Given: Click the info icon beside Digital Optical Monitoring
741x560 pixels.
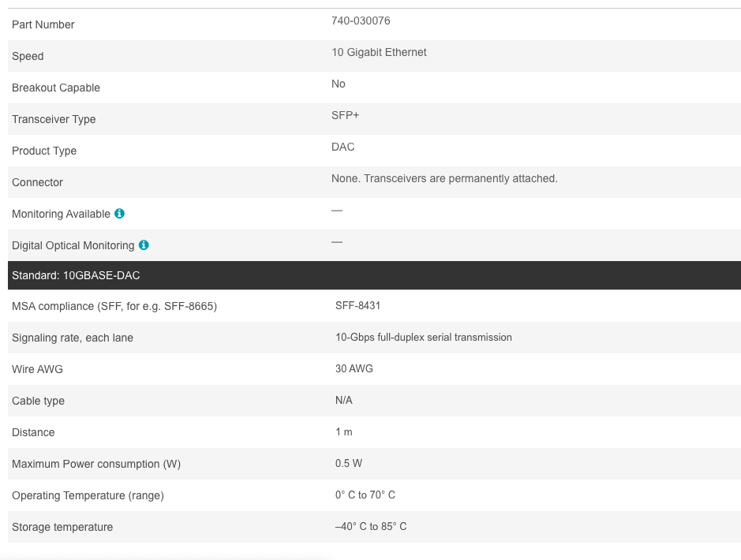Looking at the screenshot, I should [144, 245].
